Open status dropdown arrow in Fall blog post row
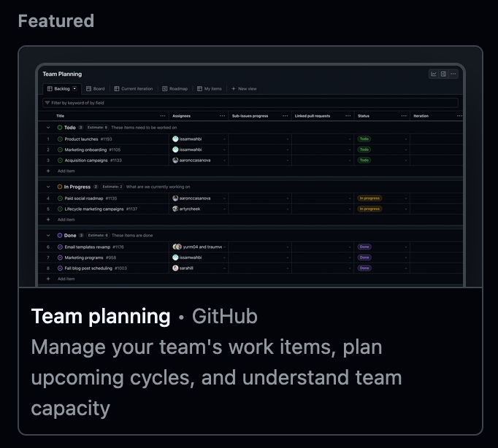The width and height of the screenshot is (498, 448). (x=405, y=269)
